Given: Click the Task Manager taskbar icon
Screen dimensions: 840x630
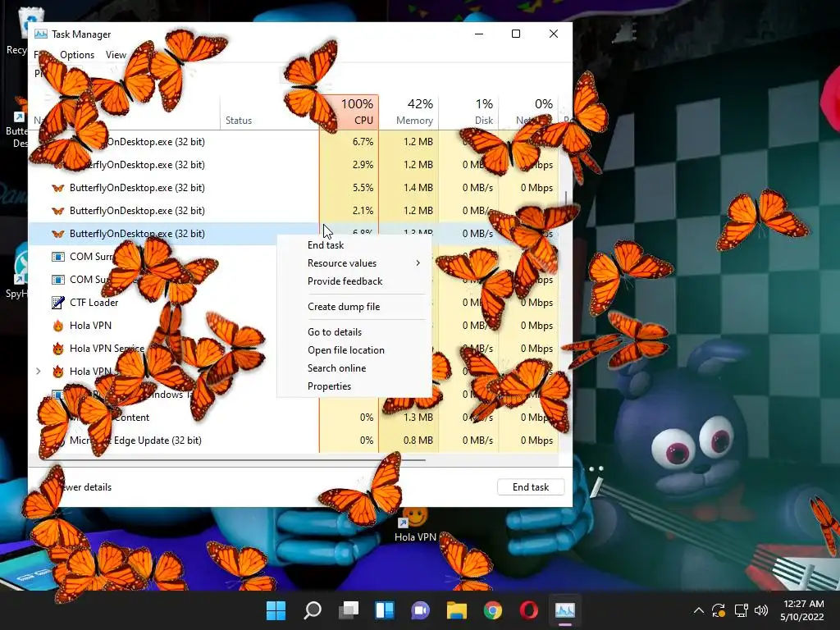Looking at the screenshot, I should [564, 610].
